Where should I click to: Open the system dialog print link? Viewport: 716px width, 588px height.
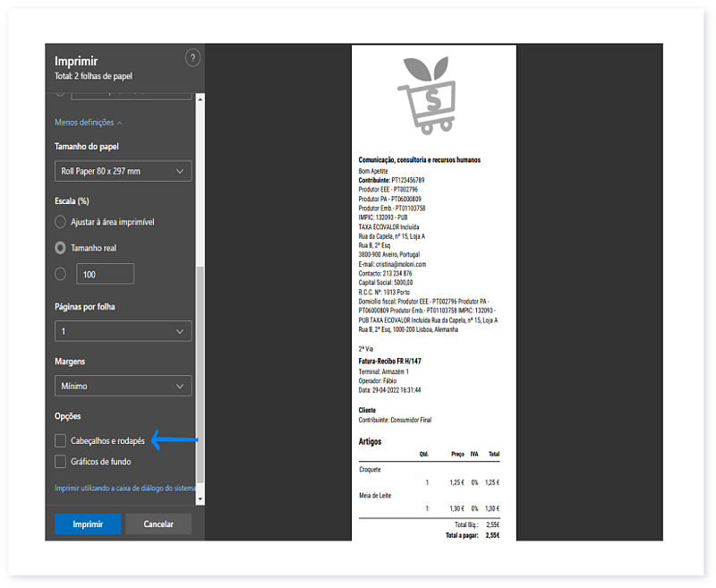124,489
